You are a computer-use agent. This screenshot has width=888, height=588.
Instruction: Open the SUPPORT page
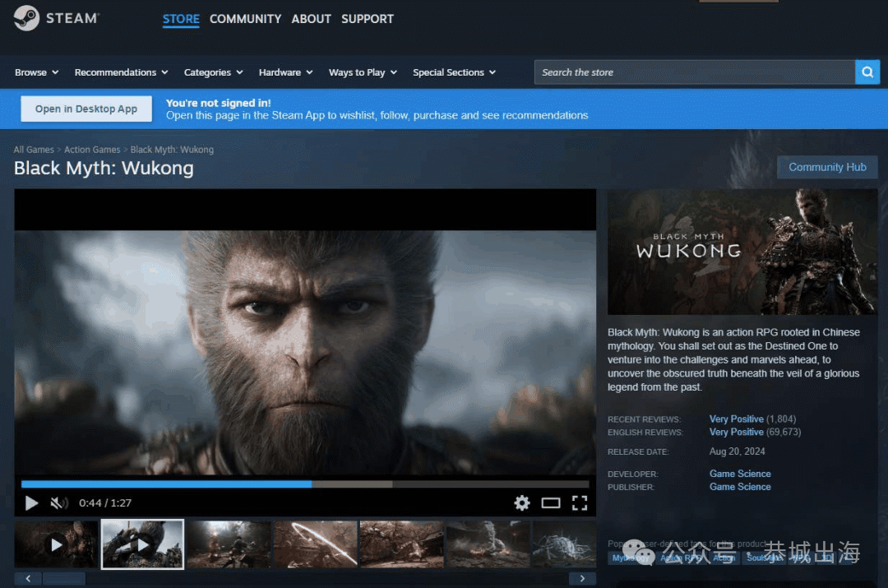[367, 19]
